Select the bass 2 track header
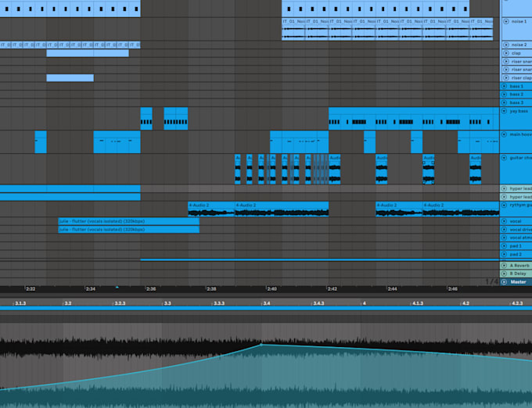 tap(516, 95)
